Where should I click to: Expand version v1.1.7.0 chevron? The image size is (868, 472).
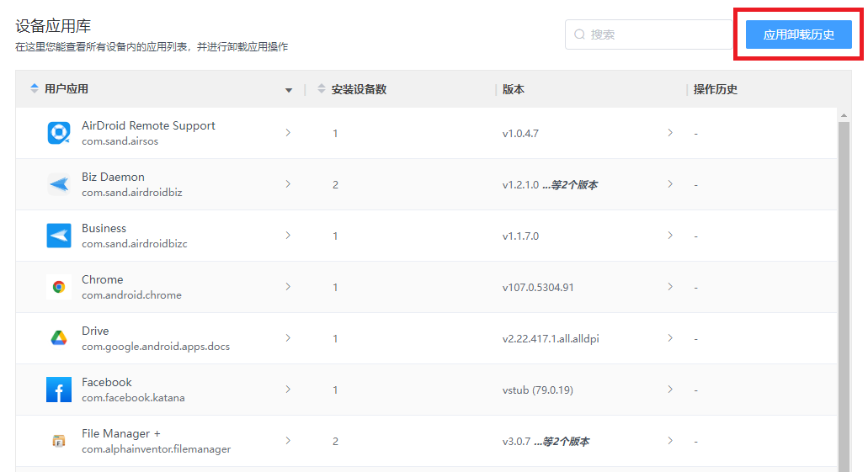point(670,236)
